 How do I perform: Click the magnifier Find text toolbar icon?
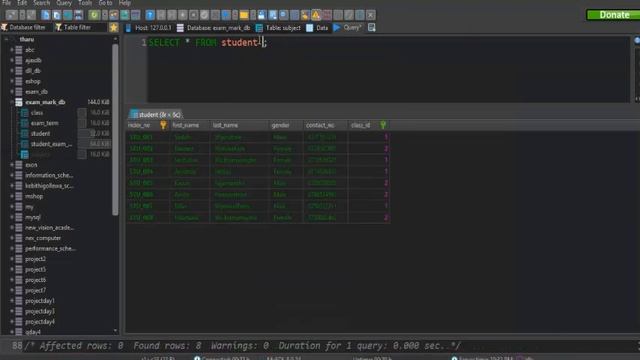[283, 15]
